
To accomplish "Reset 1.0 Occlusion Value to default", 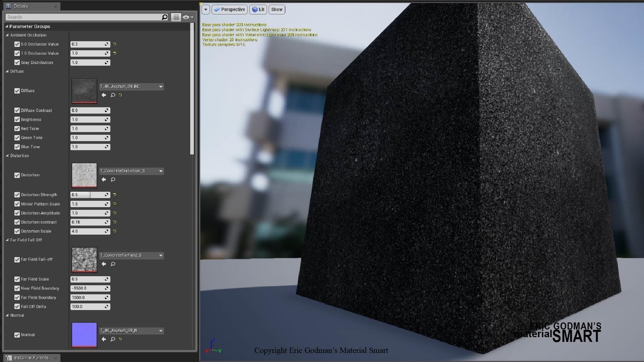I will click(x=115, y=53).
